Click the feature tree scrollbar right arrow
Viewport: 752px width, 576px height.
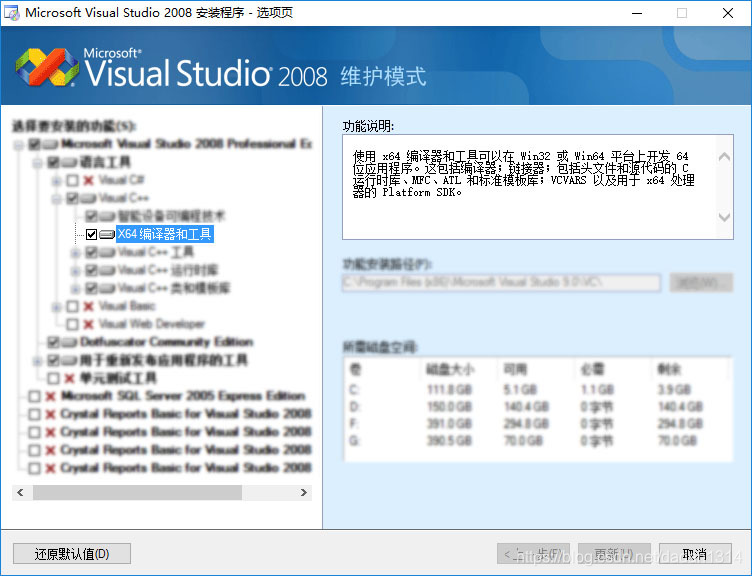pyautogui.click(x=304, y=493)
